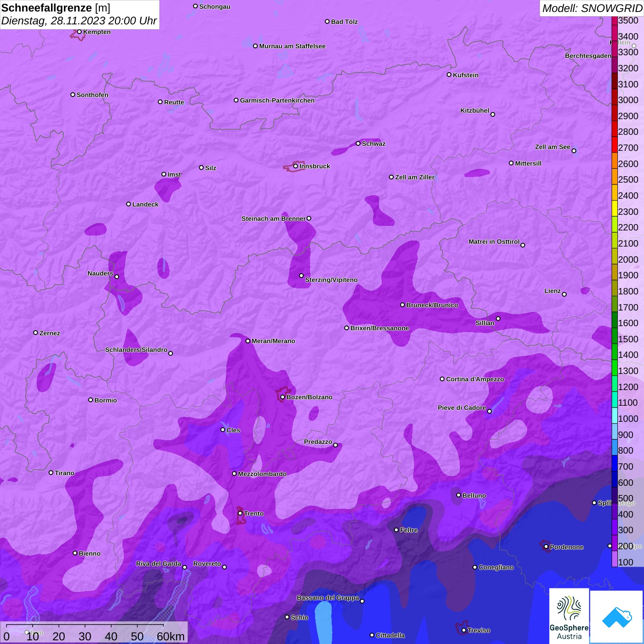
Task: Click the Schwaz location dot
Action: pos(358,144)
